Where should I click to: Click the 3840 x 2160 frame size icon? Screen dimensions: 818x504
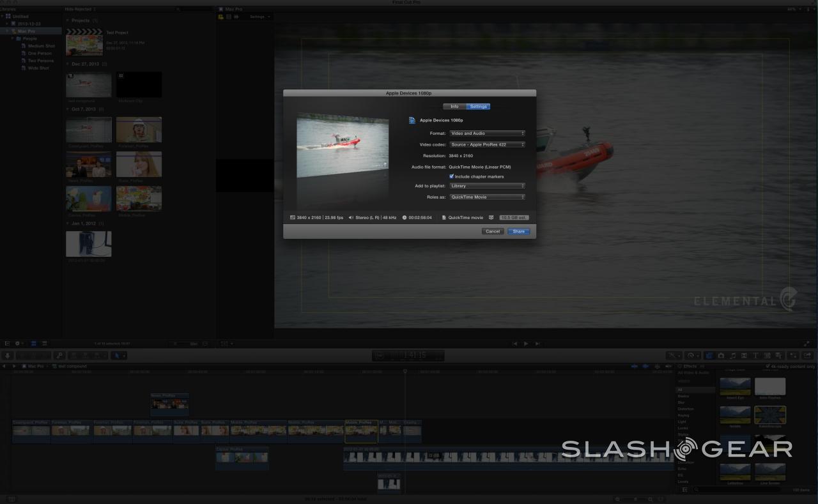point(293,218)
